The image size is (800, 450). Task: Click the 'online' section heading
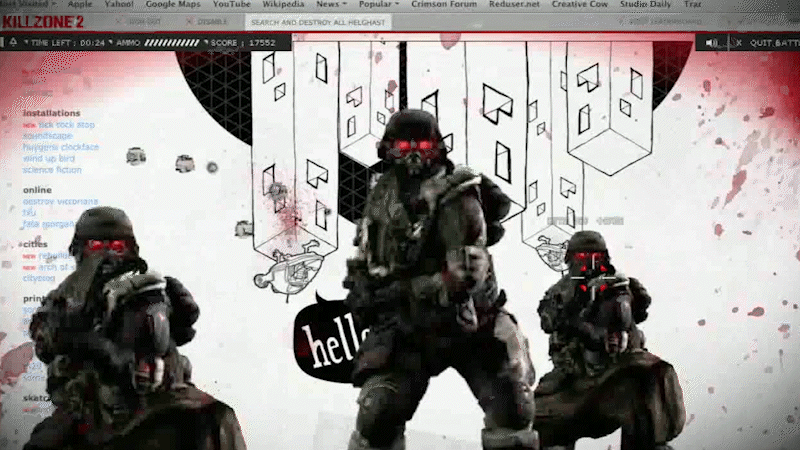(37, 190)
